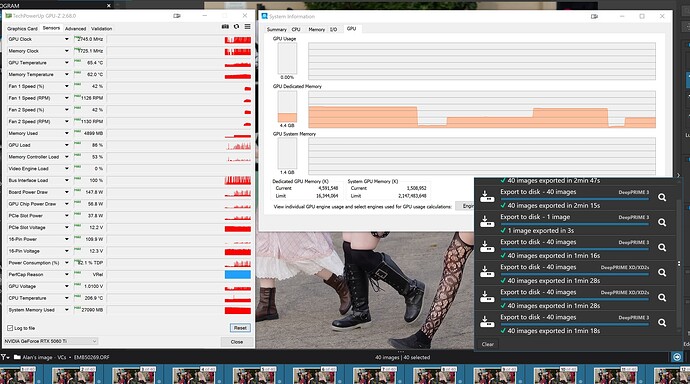Open the GPU-Z hamburger menu icon
Image resolution: width=690 pixels, height=384 pixels.
pyautogui.click(x=248, y=27)
